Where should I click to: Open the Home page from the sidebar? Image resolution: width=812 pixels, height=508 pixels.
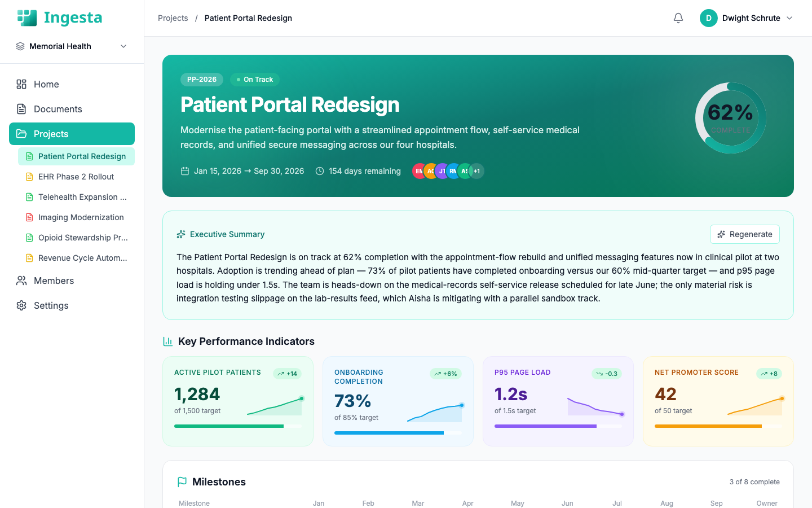click(x=45, y=84)
